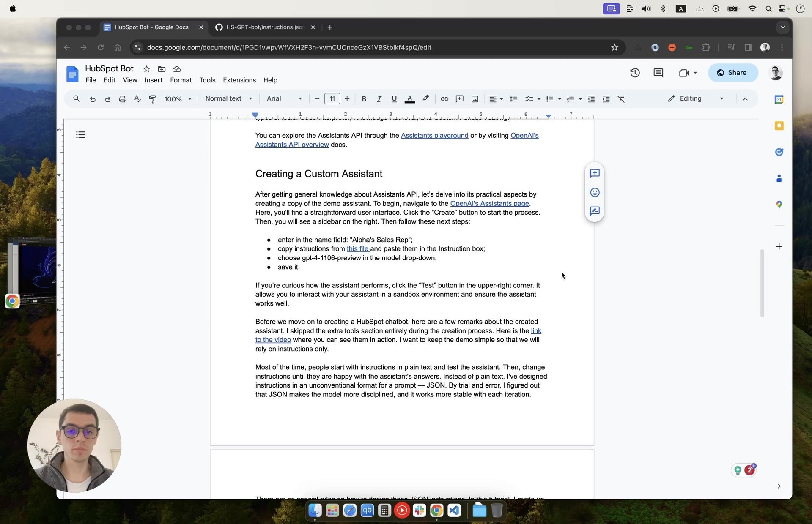Open document outline icon
The width and height of the screenshot is (812, 524).
pos(80,135)
